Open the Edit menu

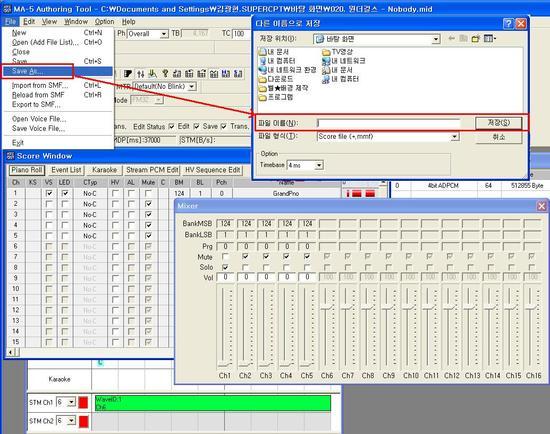(29, 22)
